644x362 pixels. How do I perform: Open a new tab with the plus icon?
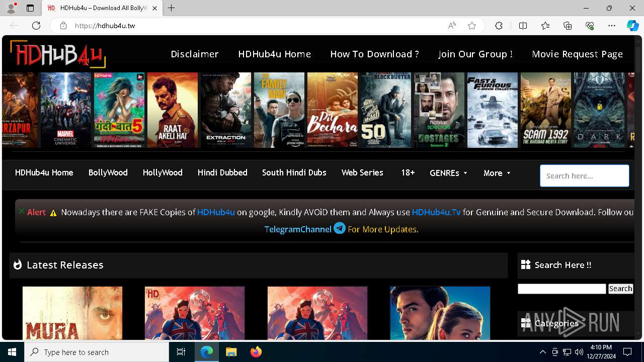point(172,8)
